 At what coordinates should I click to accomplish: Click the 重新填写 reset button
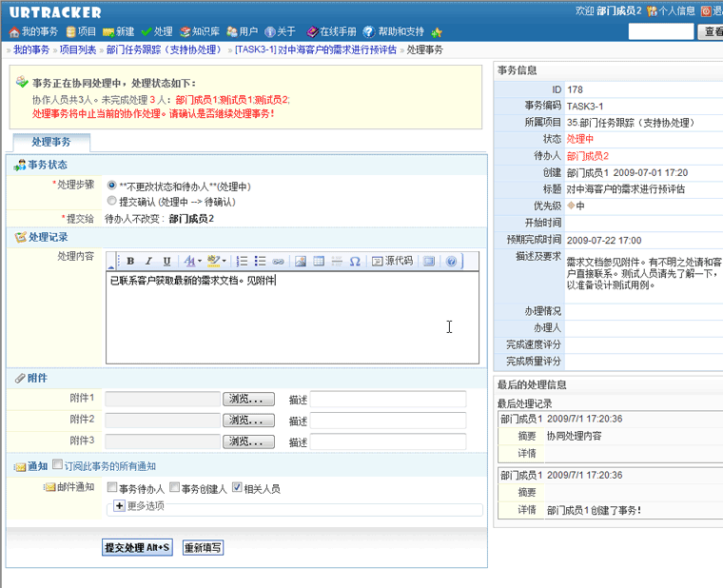[x=203, y=547]
